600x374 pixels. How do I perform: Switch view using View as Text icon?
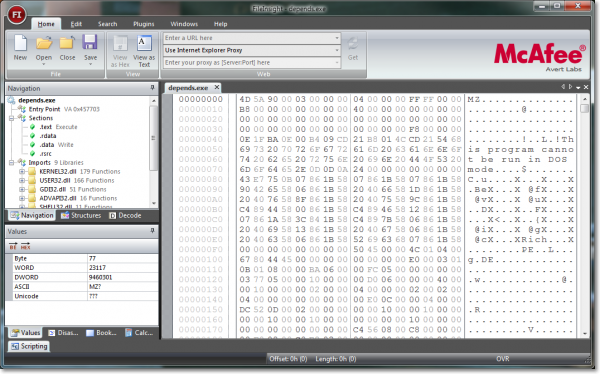[144, 44]
